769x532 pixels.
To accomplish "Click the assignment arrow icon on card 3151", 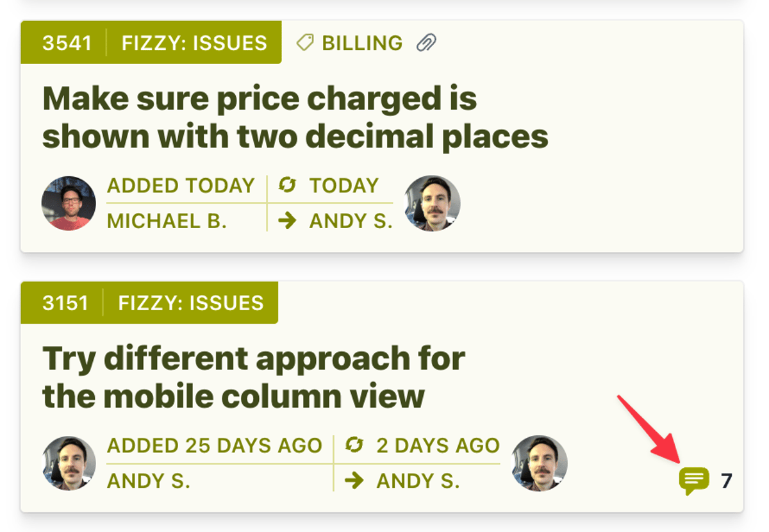I will (x=354, y=479).
